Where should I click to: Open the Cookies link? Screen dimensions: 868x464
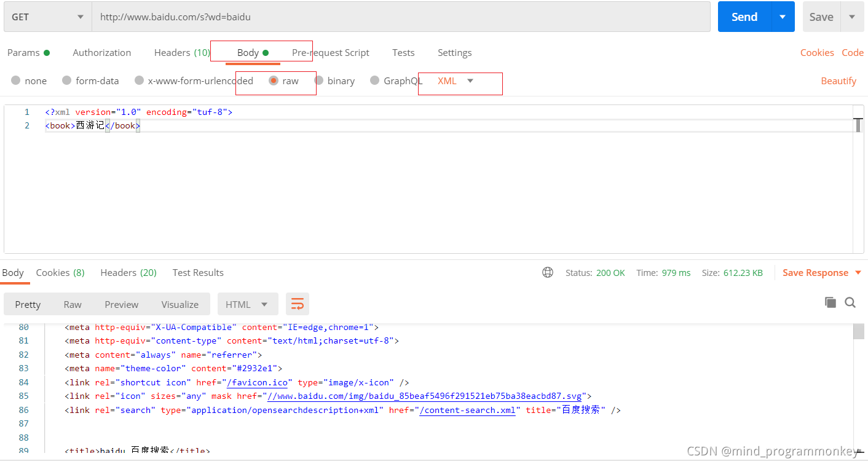[817, 52]
